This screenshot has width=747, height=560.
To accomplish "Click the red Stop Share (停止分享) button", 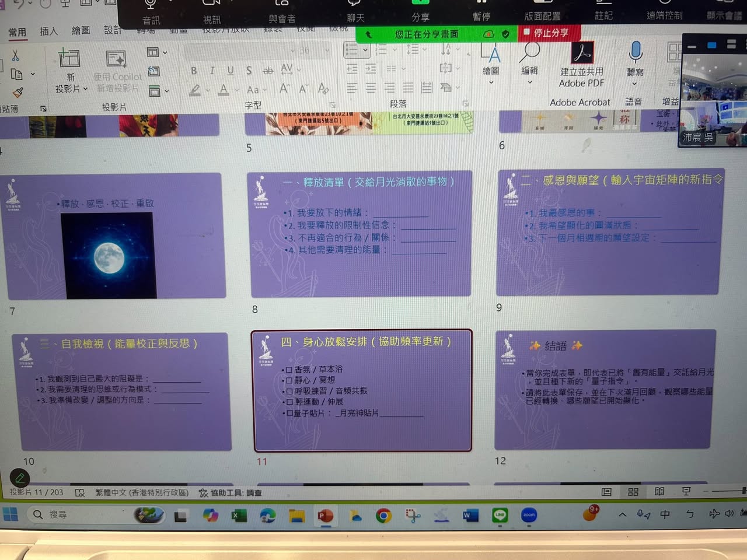I will 546,33.
